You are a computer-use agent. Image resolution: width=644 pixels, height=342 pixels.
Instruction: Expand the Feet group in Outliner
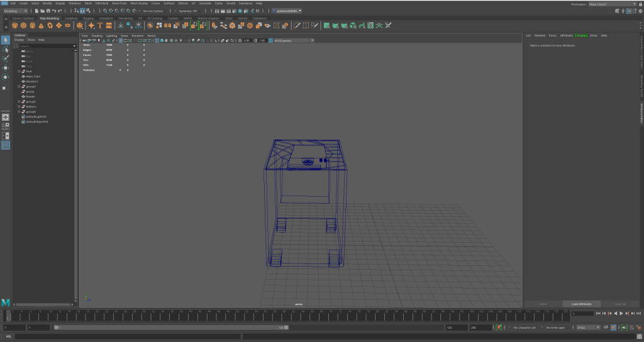pyautogui.click(x=19, y=72)
